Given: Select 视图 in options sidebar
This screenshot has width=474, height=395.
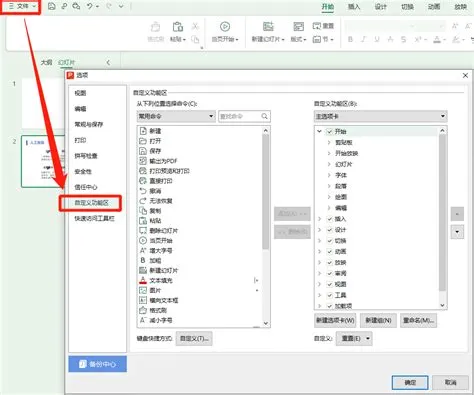Looking at the screenshot, I should pos(80,93).
